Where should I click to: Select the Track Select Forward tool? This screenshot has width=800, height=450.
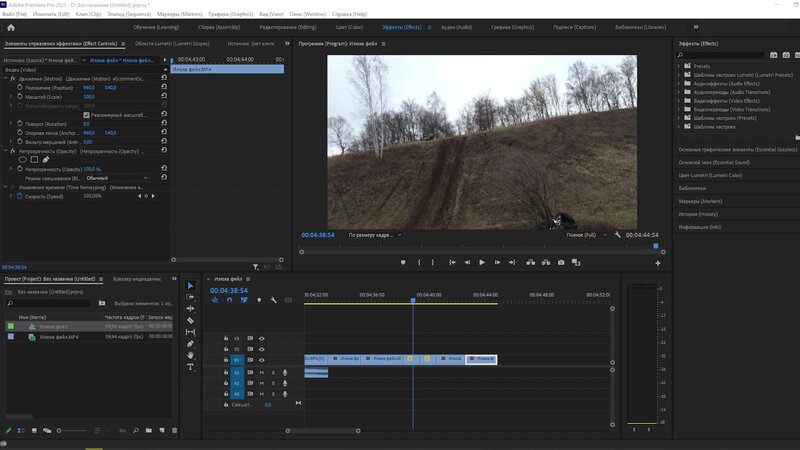pos(190,297)
